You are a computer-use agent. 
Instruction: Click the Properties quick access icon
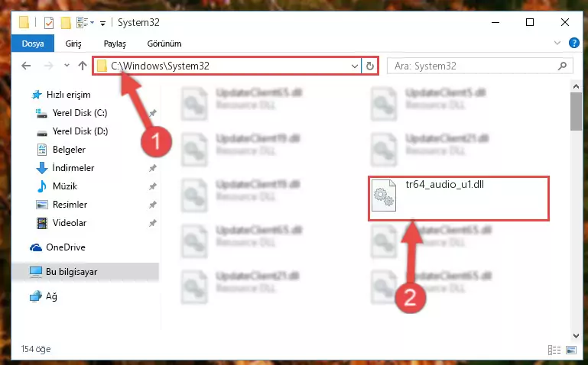pyautogui.click(x=49, y=22)
